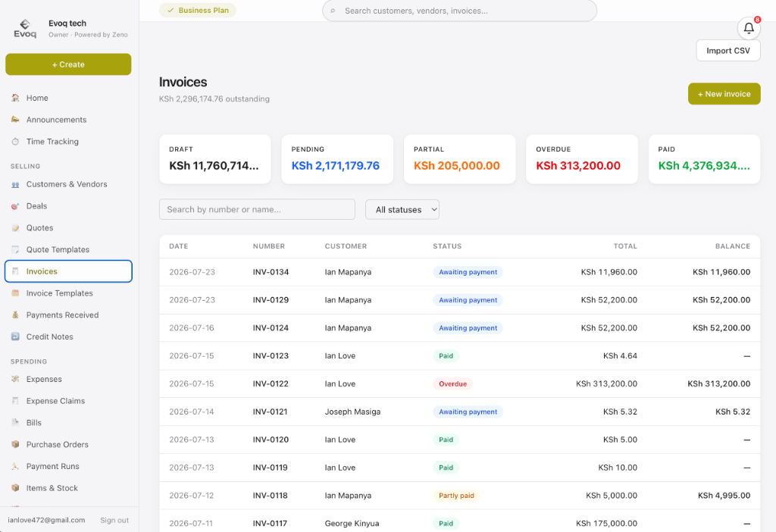Focus the global search customers field
Image resolution: width=776 pixels, height=532 pixels.
coord(459,11)
